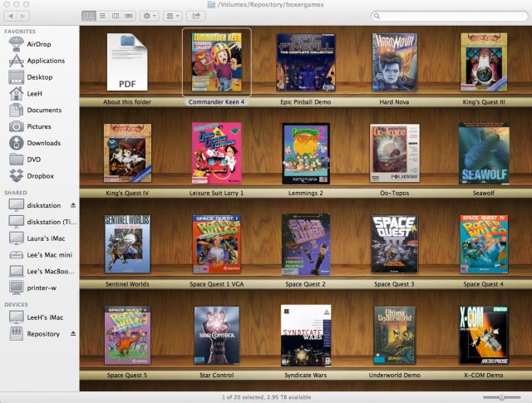Image resolution: width=532 pixels, height=403 pixels.
Task: Connect to Laura's iMac
Action: [x=37, y=238]
